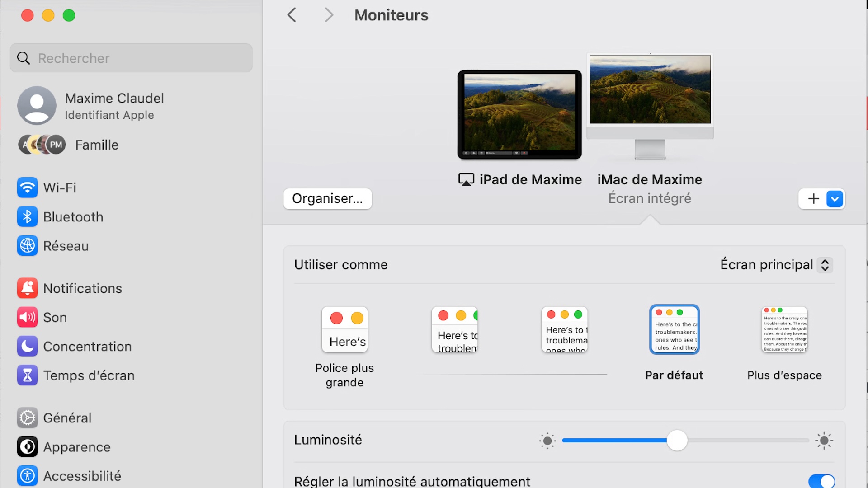Viewport: 868px width, 488px height.
Task: Click the iPad de Maxime label
Action: [x=530, y=180]
